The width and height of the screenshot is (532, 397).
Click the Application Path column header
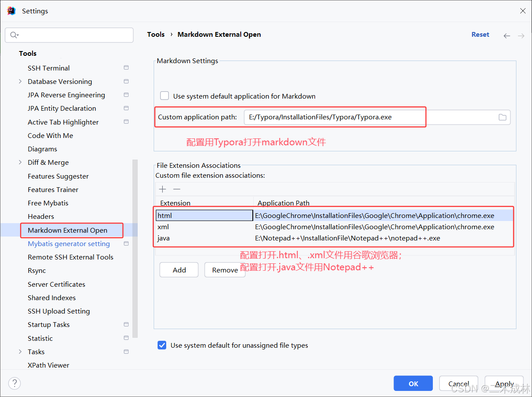284,203
